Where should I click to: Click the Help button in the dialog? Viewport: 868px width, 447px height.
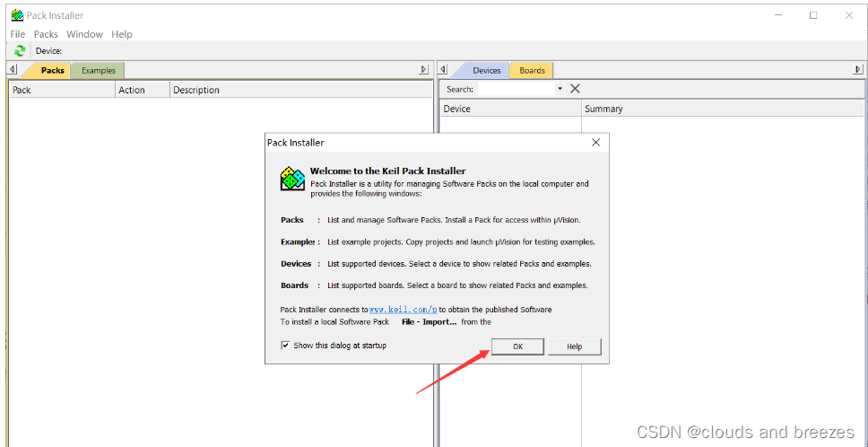point(575,346)
